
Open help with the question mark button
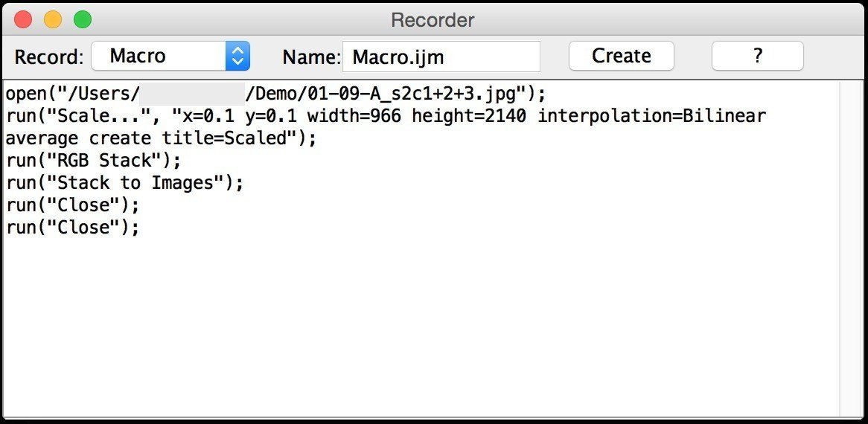(757, 56)
